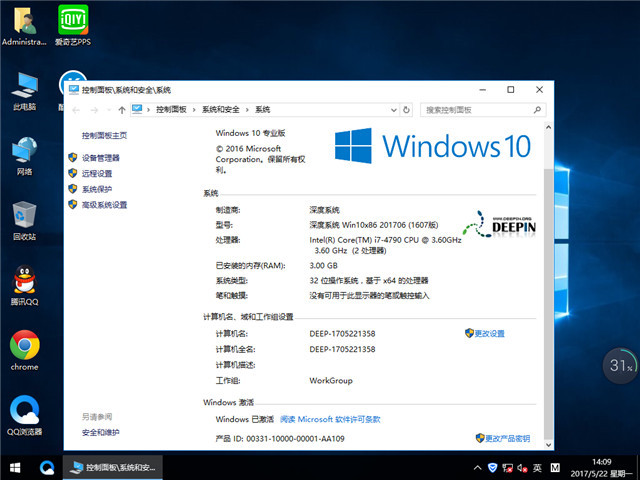Click the vertical scrollbar thumb in the System window
Image resolution: width=640 pixels, height=480 pixels.
point(549,304)
